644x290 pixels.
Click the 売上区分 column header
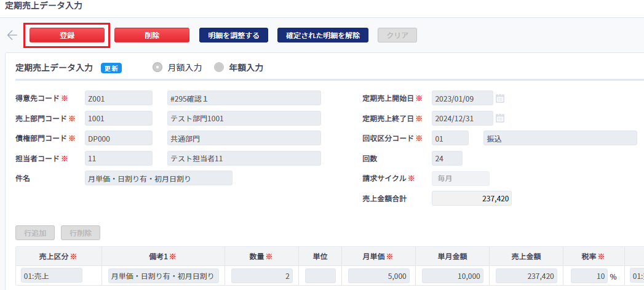coord(58,256)
